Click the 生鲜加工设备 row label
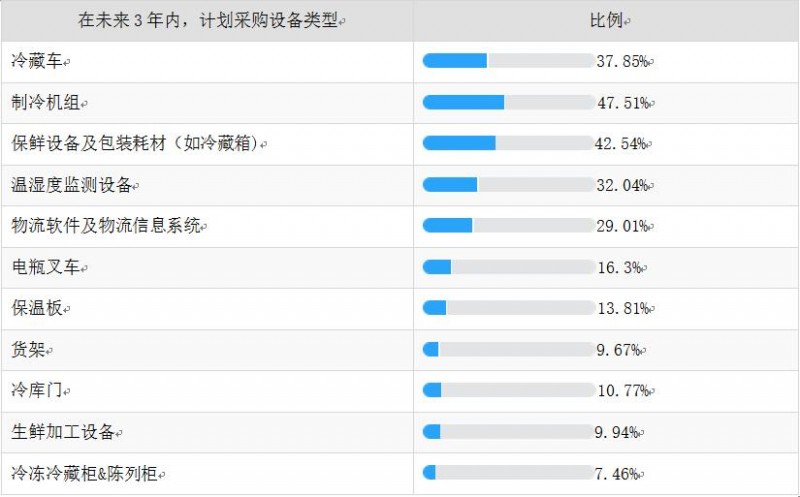This screenshot has height=497, width=800. point(62,431)
